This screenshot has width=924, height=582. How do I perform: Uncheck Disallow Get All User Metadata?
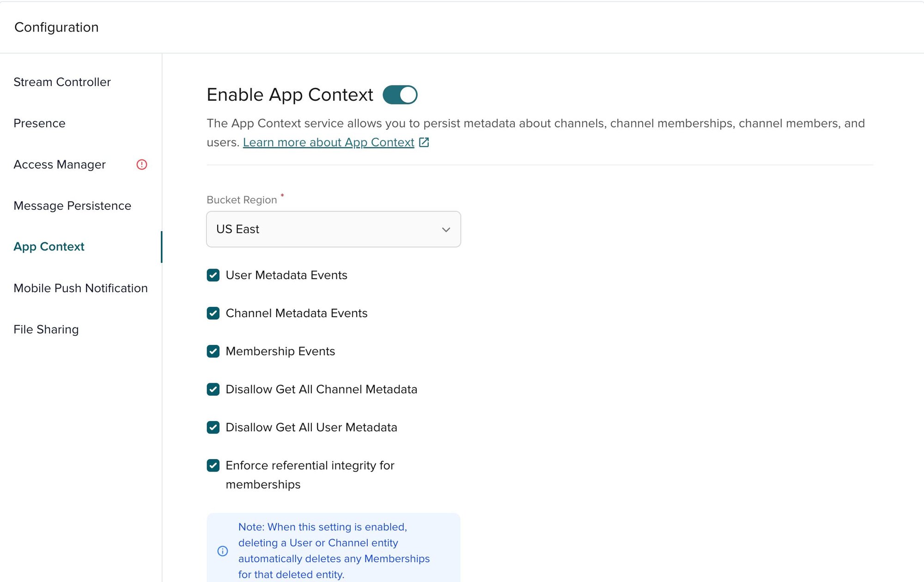tap(213, 427)
